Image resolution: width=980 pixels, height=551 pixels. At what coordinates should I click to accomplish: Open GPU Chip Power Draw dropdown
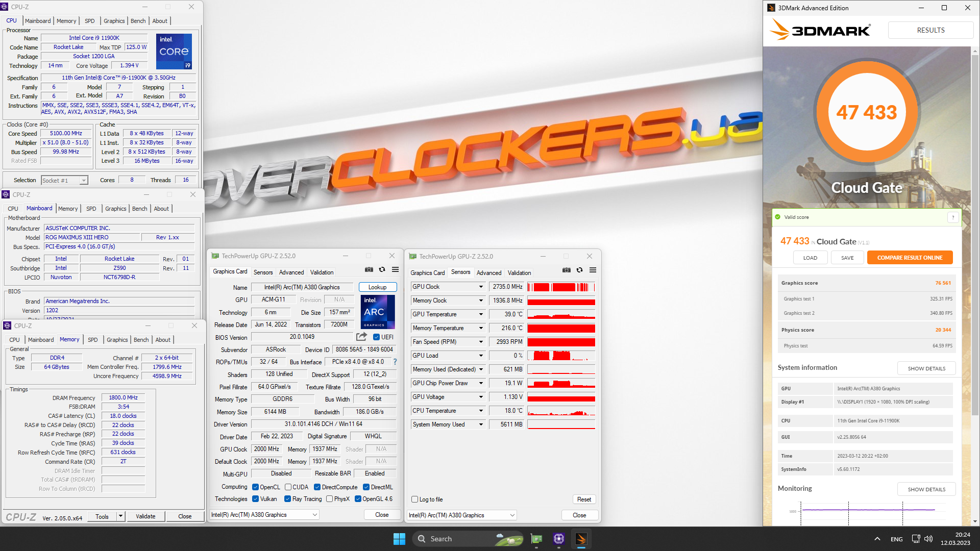tap(480, 383)
